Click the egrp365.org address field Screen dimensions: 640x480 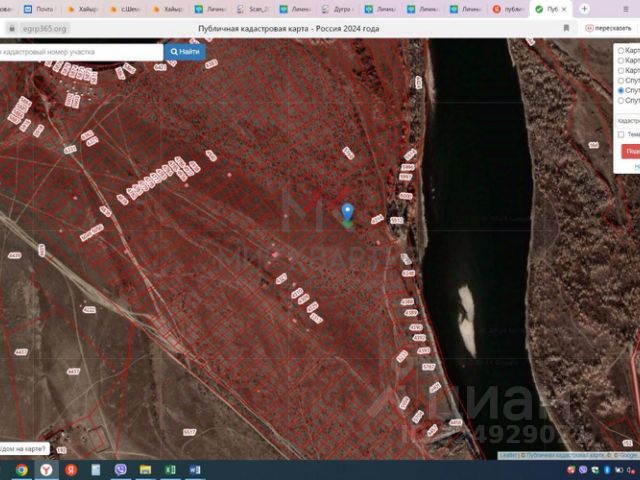click(x=44, y=29)
